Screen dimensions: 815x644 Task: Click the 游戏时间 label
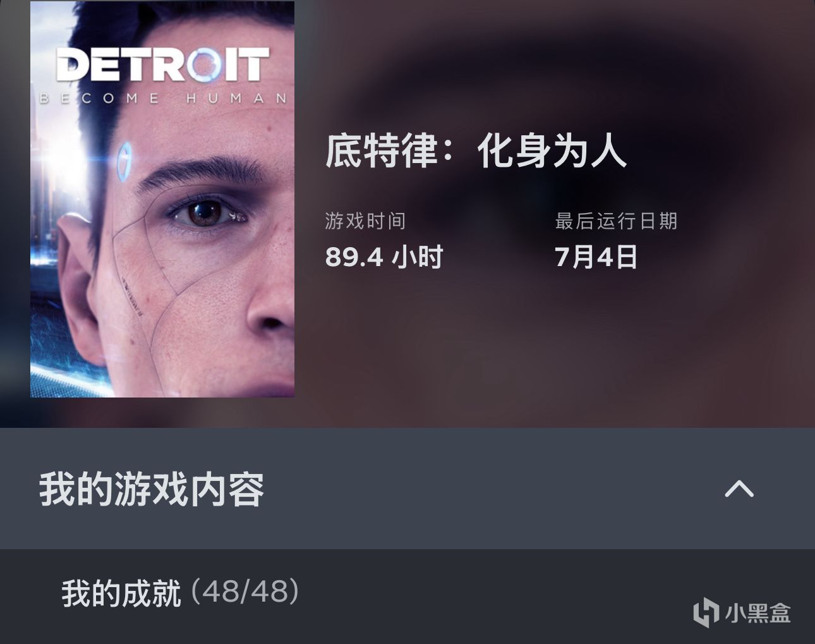click(x=365, y=221)
